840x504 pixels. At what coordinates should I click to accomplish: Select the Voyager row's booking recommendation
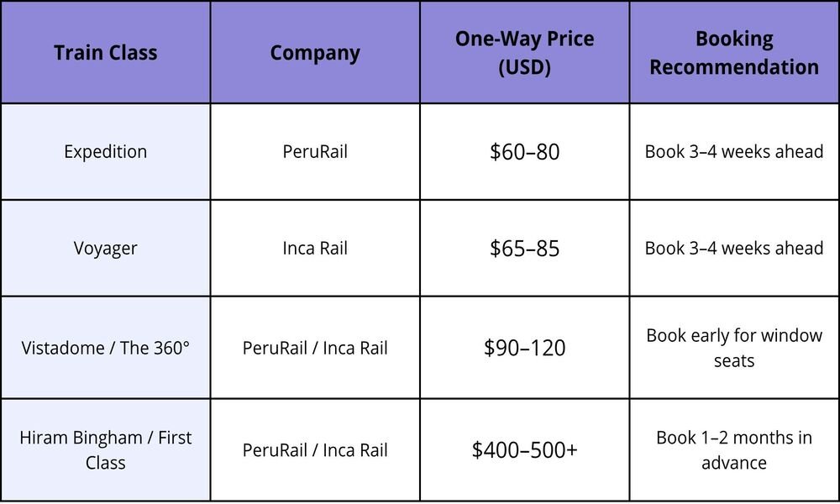[733, 249]
